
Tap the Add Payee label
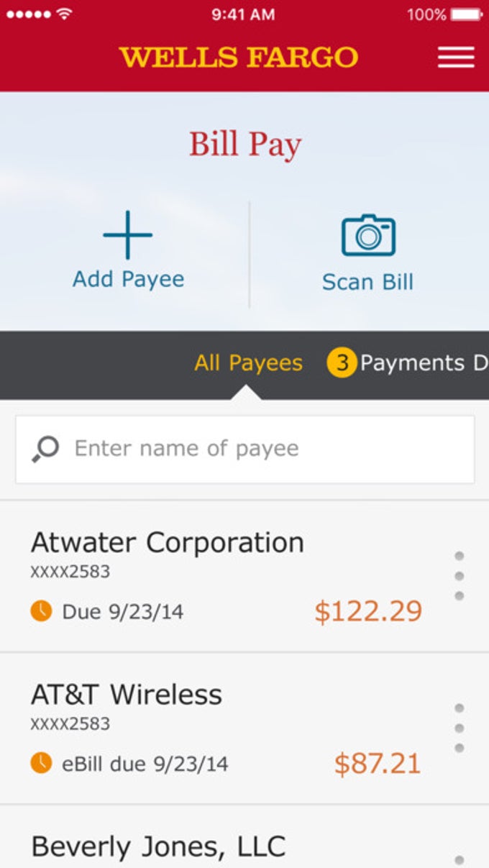[128, 279]
